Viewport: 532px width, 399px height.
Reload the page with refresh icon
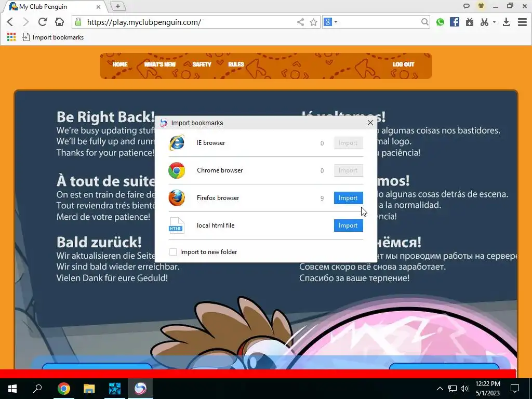point(43,22)
